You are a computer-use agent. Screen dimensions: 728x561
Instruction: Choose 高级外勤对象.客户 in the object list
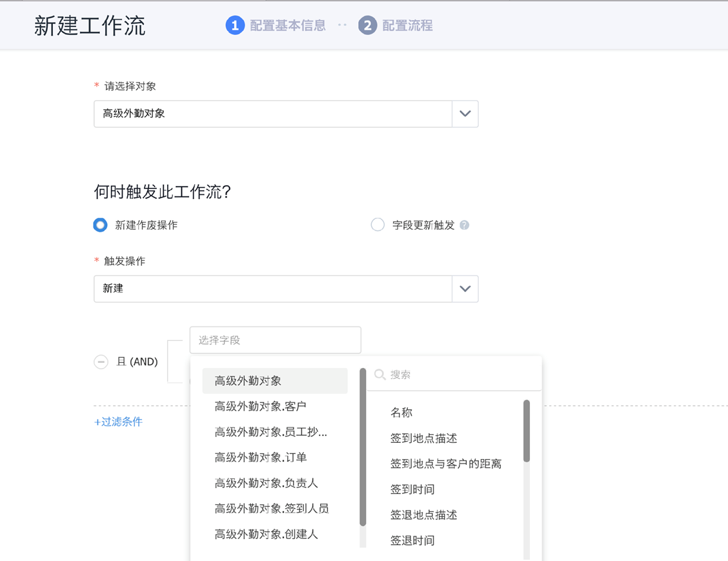coord(260,406)
